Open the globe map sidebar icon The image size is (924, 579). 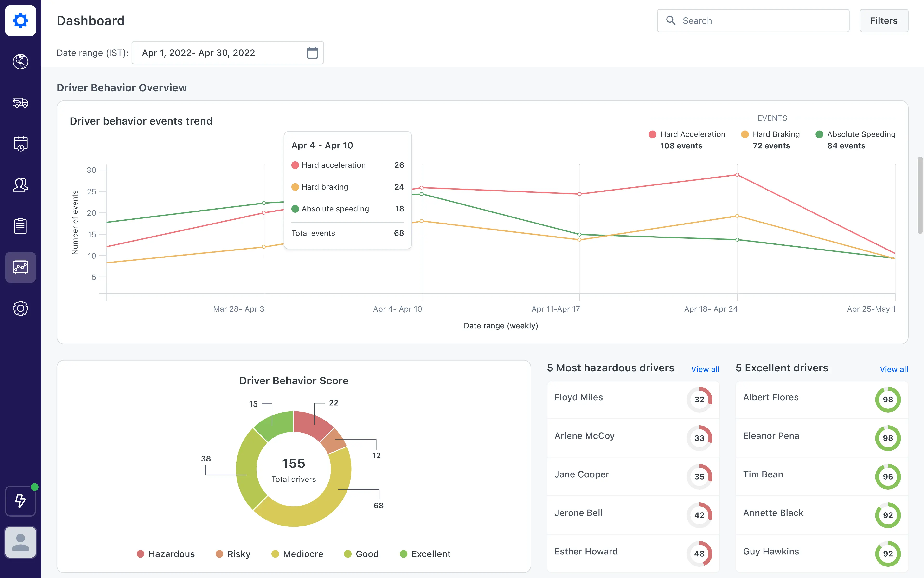pos(20,62)
